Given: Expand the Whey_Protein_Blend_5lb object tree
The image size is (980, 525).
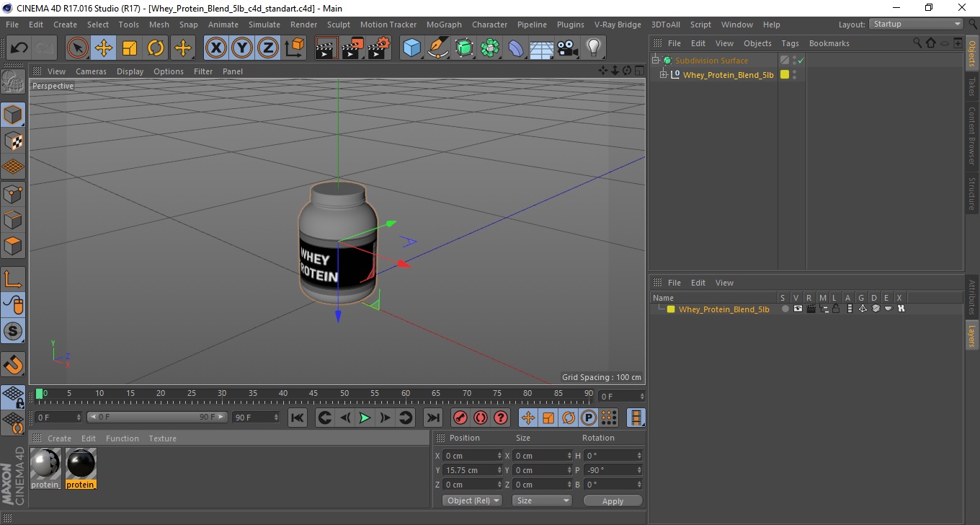Looking at the screenshot, I should [x=664, y=74].
